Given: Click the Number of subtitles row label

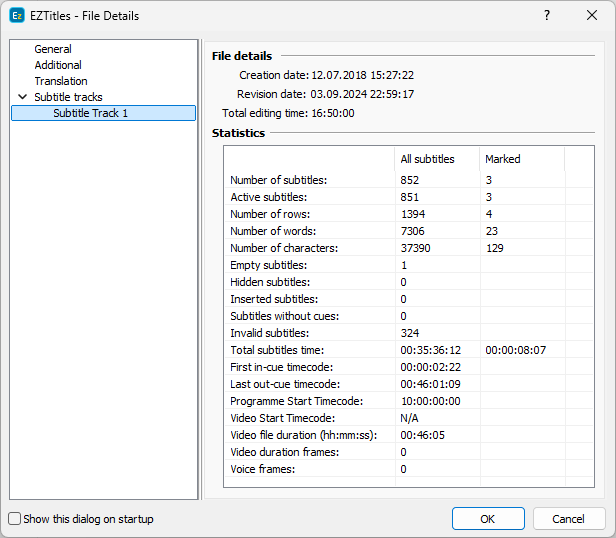Looking at the screenshot, I should tap(278, 180).
